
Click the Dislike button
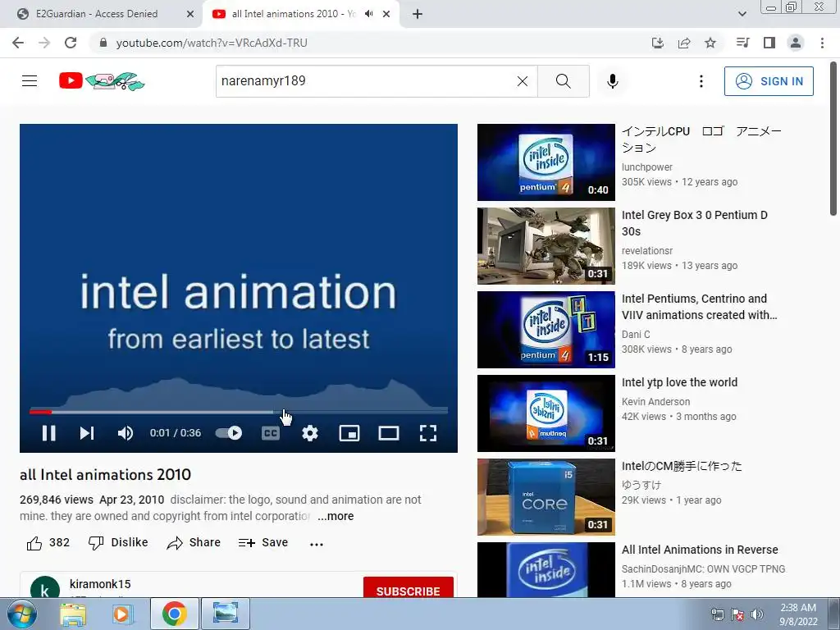(x=118, y=543)
